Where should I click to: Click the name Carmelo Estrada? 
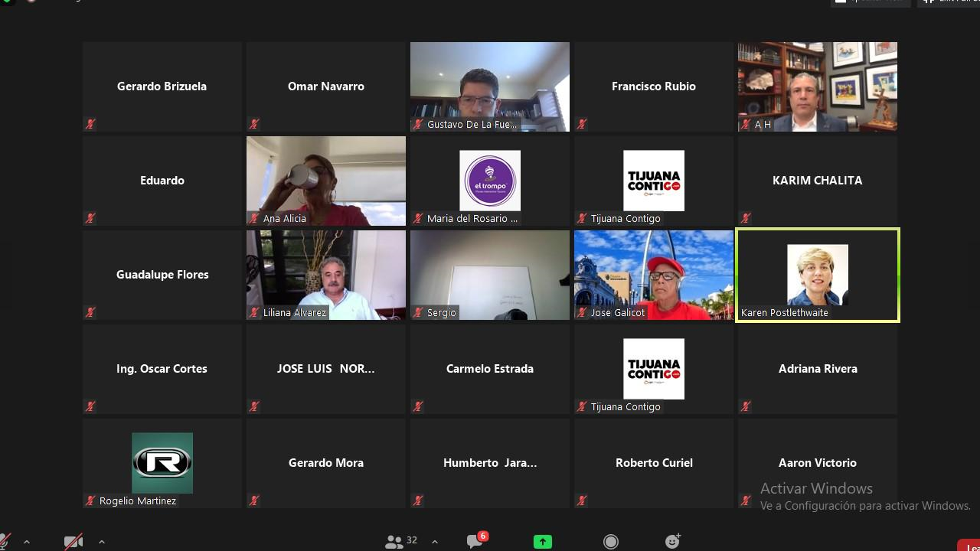coord(490,369)
